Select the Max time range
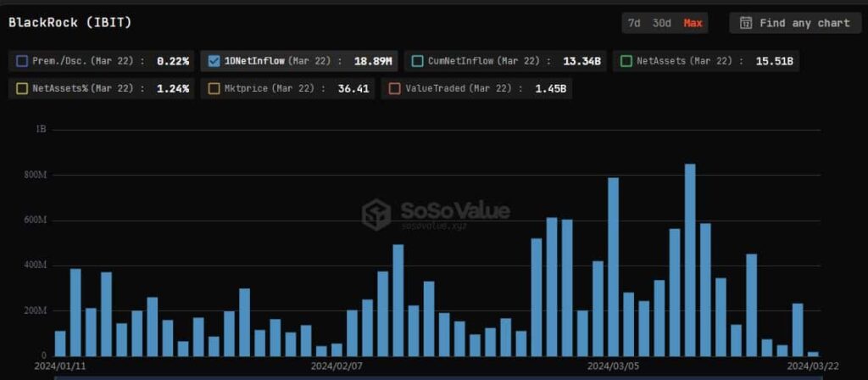868x380 pixels. coord(693,23)
